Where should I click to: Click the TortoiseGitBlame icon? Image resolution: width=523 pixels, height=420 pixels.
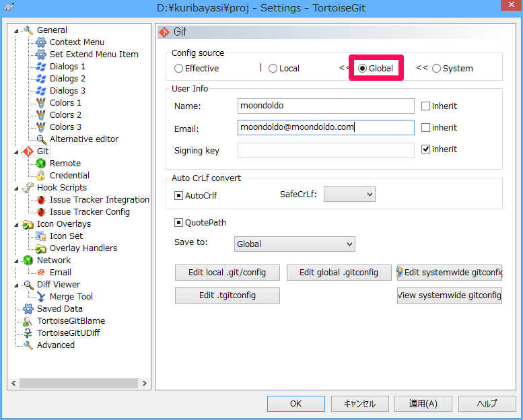(28, 321)
